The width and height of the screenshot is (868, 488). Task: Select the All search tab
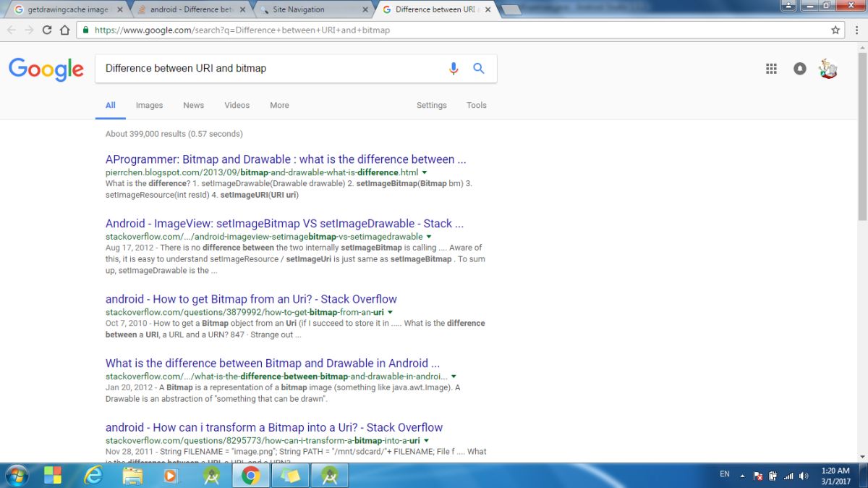point(111,105)
